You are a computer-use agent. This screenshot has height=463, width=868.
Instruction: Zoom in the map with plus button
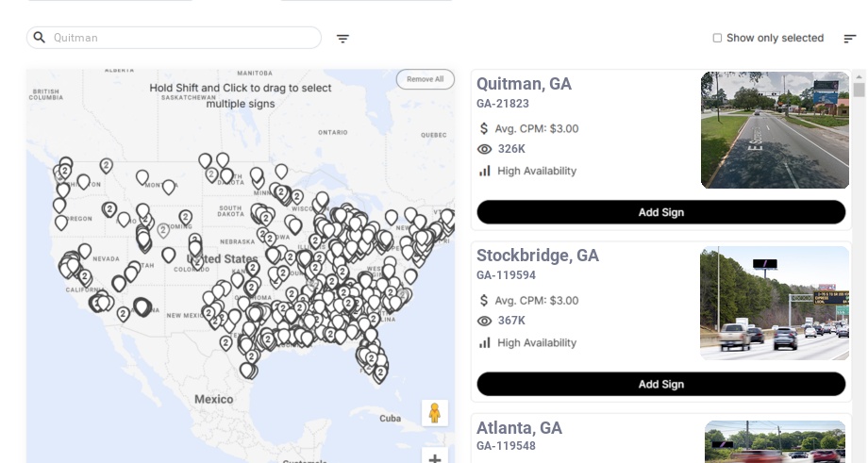[x=434, y=458]
